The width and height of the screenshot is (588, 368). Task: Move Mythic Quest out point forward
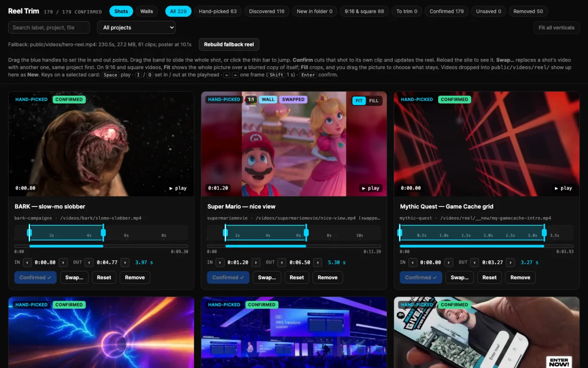[x=510, y=263]
